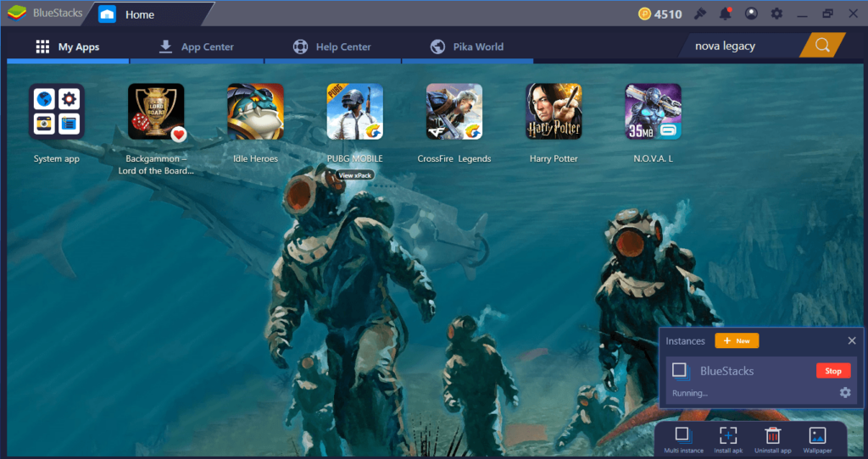Stop the running BlueStacks instance
The image size is (868, 459).
(x=833, y=371)
